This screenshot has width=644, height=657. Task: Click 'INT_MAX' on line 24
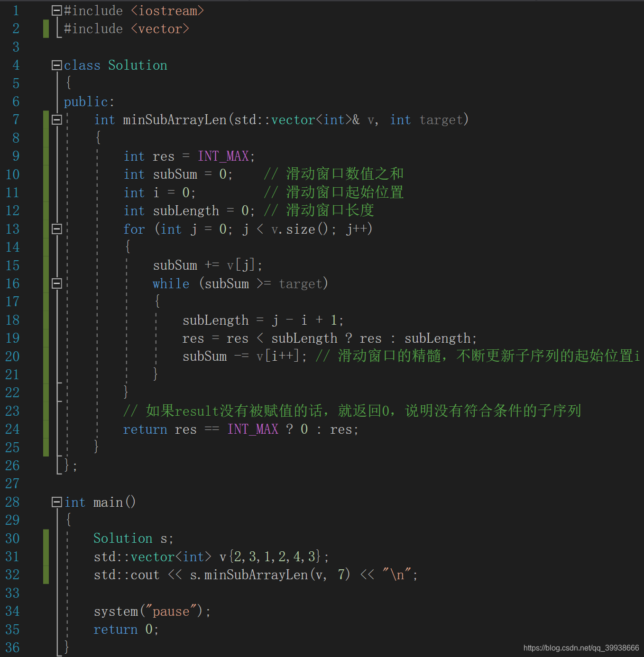pos(253,429)
